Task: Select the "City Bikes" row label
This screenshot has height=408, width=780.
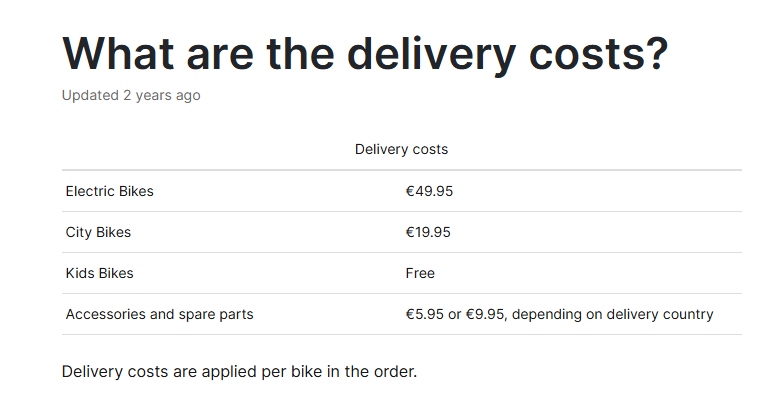Action: [x=98, y=232]
